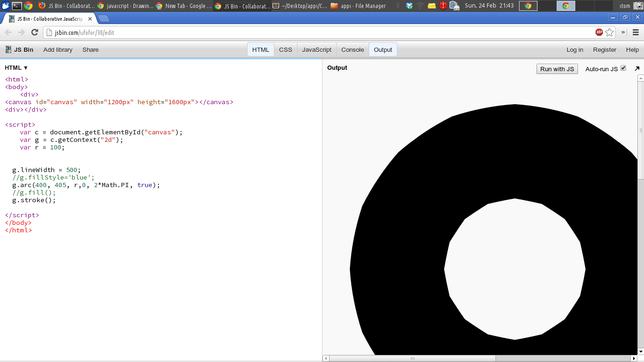Switch to the CSS tab
This screenshot has height=362, width=644.
click(285, 49)
